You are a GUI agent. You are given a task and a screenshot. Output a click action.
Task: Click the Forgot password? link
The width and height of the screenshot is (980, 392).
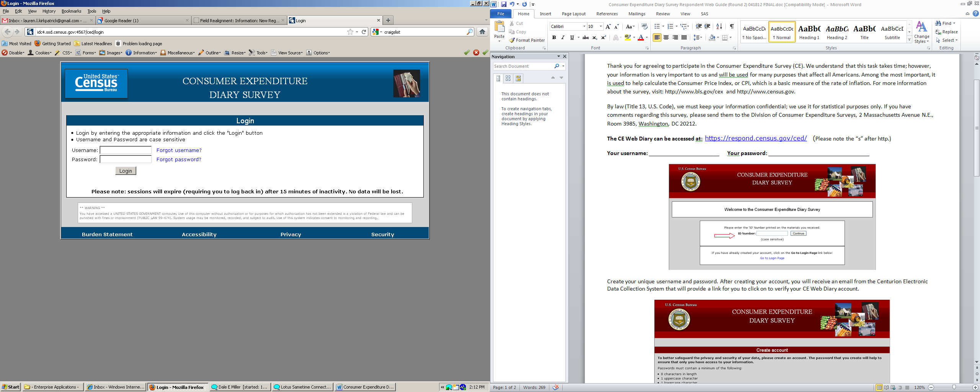(179, 159)
